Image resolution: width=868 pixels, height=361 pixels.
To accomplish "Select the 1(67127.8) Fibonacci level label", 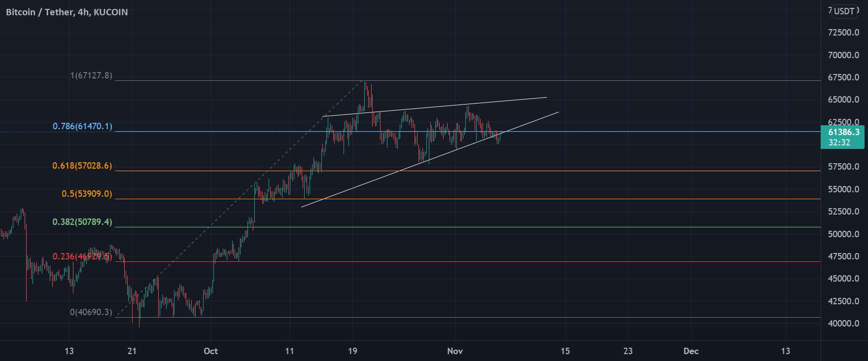I will point(91,75).
